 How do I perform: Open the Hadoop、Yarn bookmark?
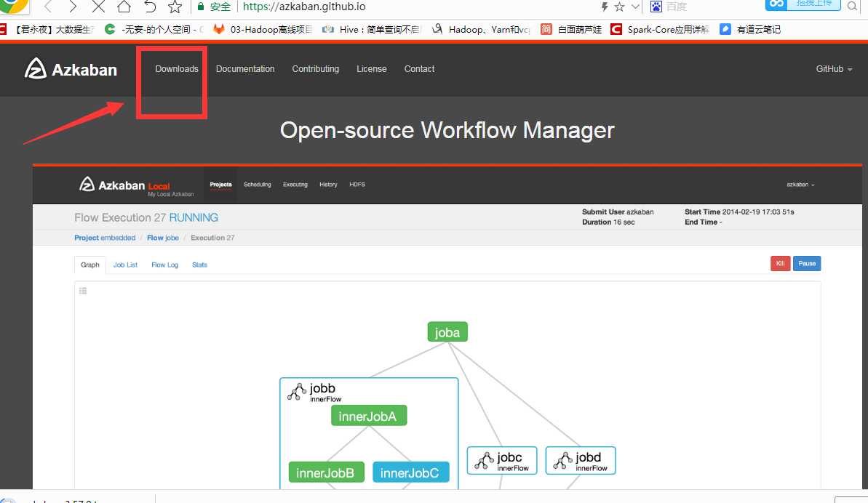click(x=481, y=29)
